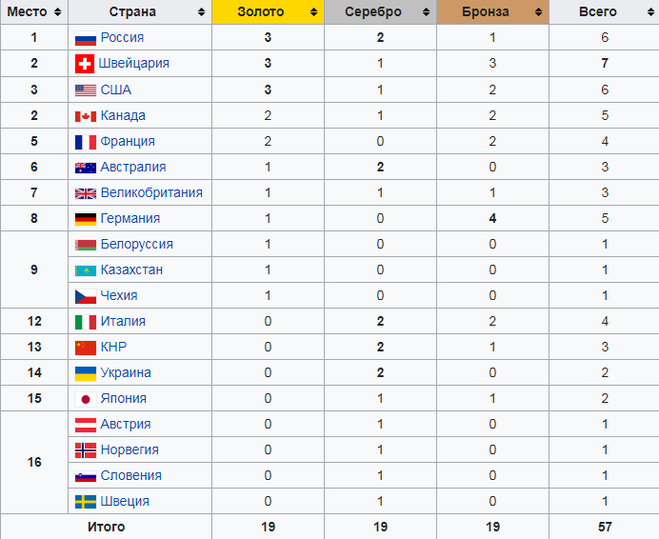Click the Norwegian flag icon
This screenshot has height=539, width=659.
coord(85,450)
